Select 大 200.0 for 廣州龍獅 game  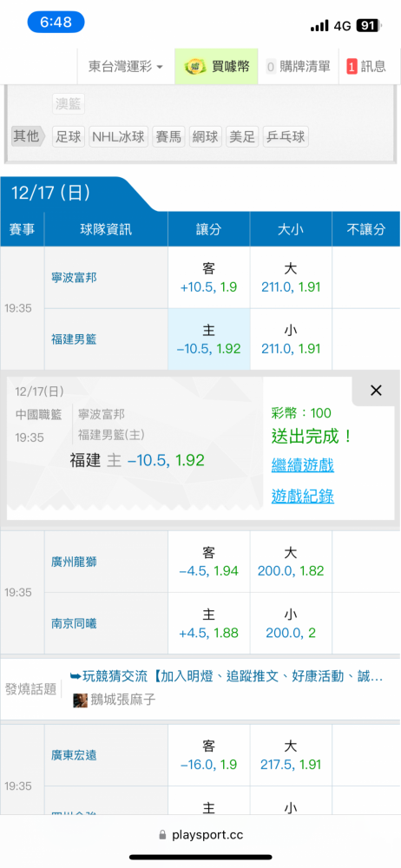291,562
